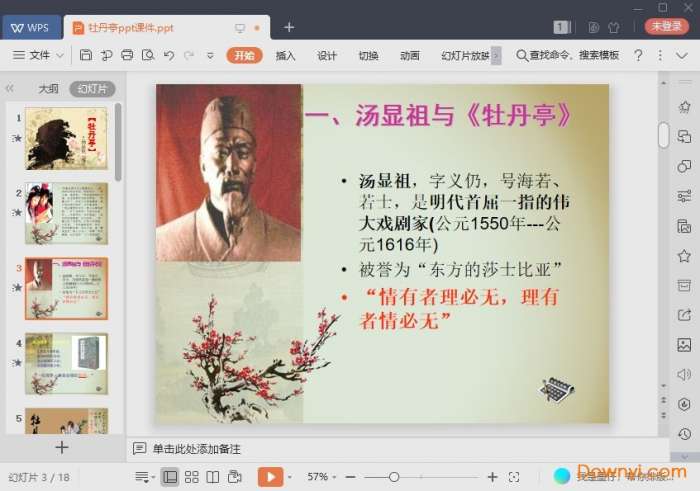Click the notes toggle icon in status bar
Screen dimensions: 700x491
[143, 477]
